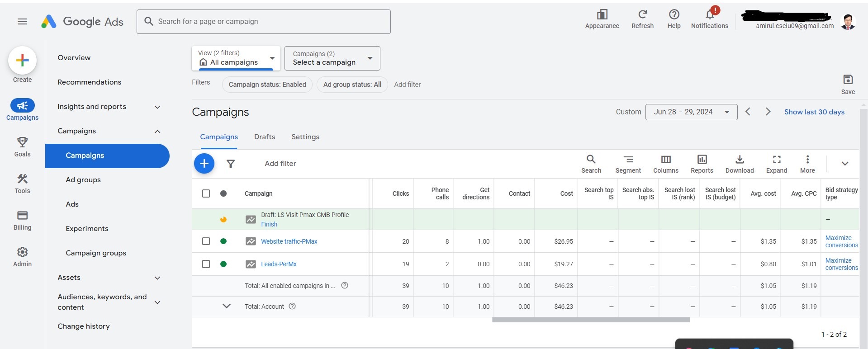Click draft status dot for LS Visit Pmax
Image resolution: width=868 pixels, height=349 pixels.
223,220
